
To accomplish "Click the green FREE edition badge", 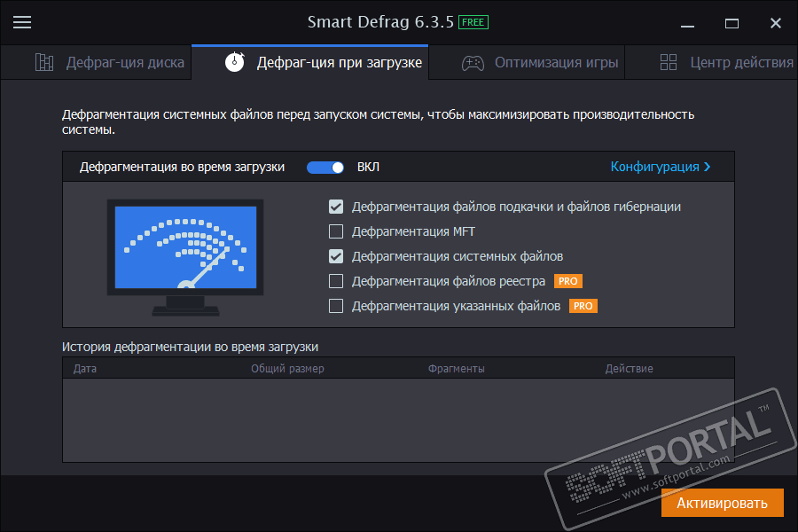I will 473,22.
